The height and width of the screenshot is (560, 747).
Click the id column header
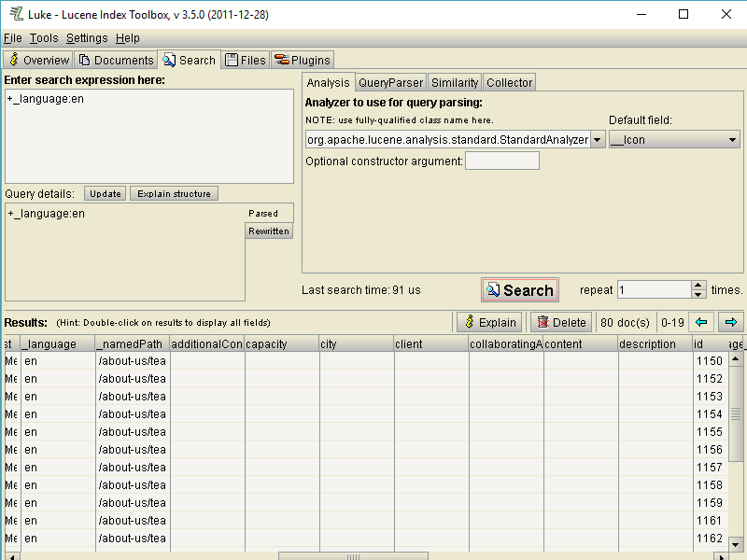pos(710,344)
